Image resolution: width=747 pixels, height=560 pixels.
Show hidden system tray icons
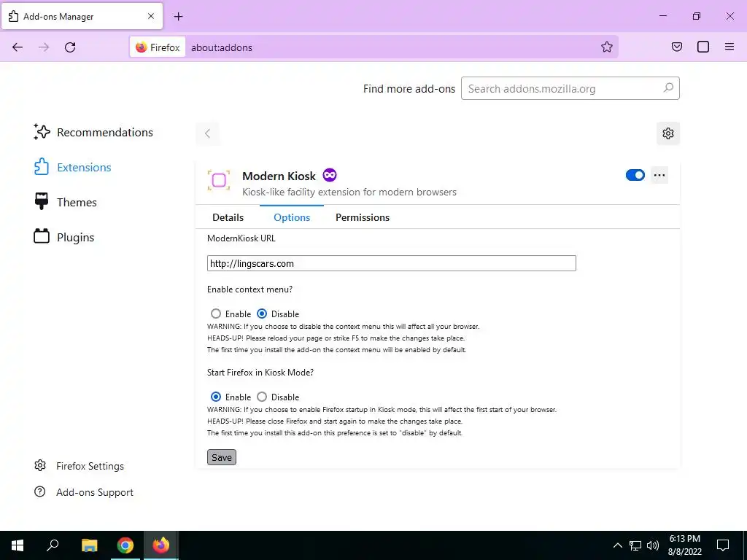pyautogui.click(x=617, y=545)
